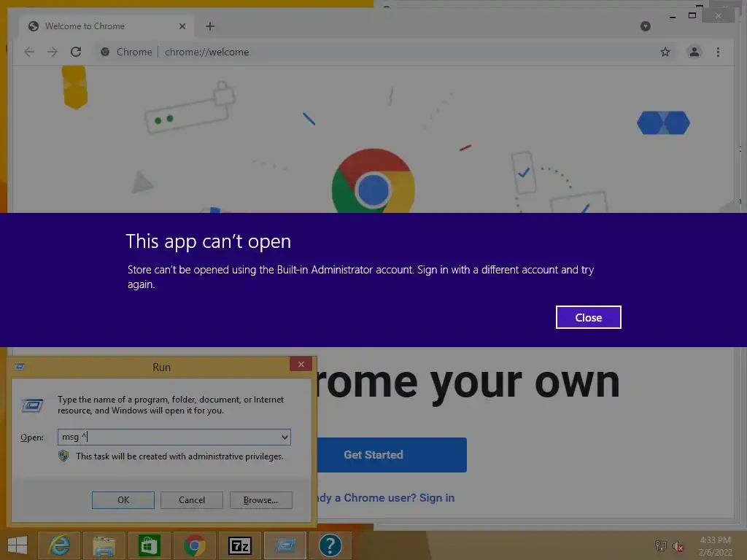Click OK in the Run dialog

coord(123,500)
